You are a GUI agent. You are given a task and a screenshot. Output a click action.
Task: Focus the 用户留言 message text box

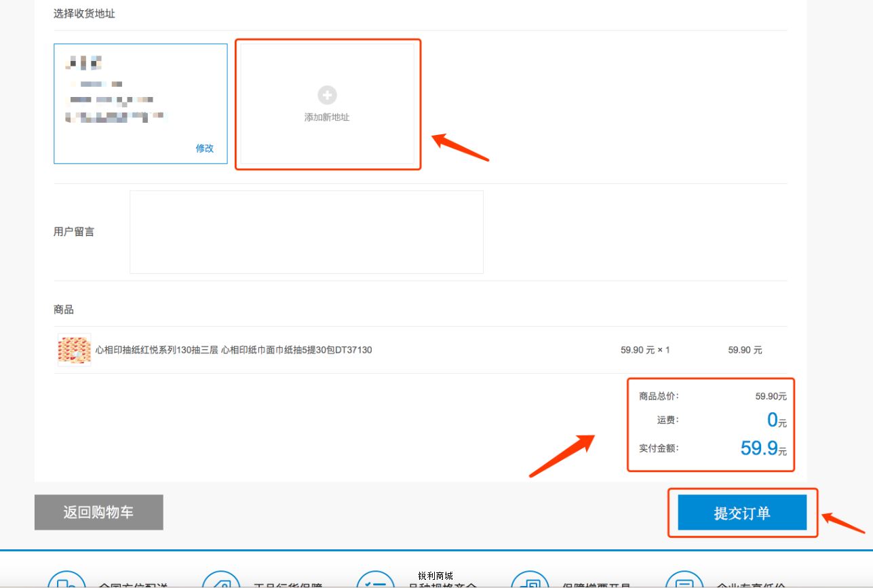[x=307, y=232]
